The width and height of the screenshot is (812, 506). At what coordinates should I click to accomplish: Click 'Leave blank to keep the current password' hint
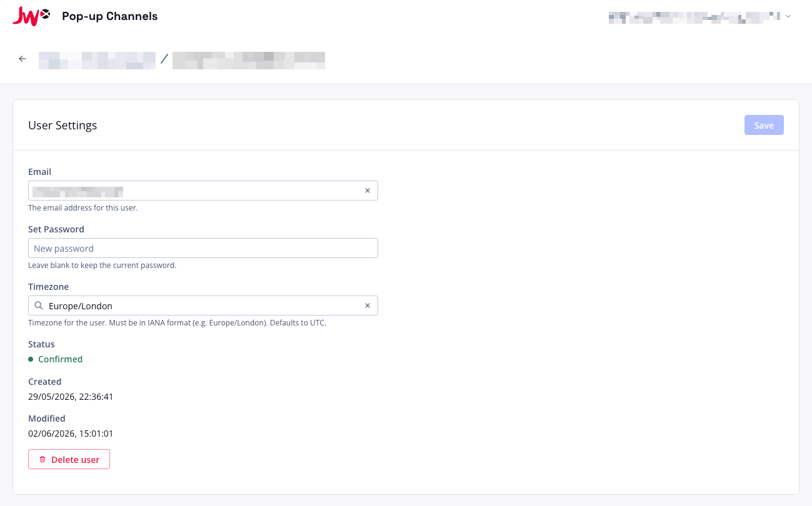[x=103, y=265]
